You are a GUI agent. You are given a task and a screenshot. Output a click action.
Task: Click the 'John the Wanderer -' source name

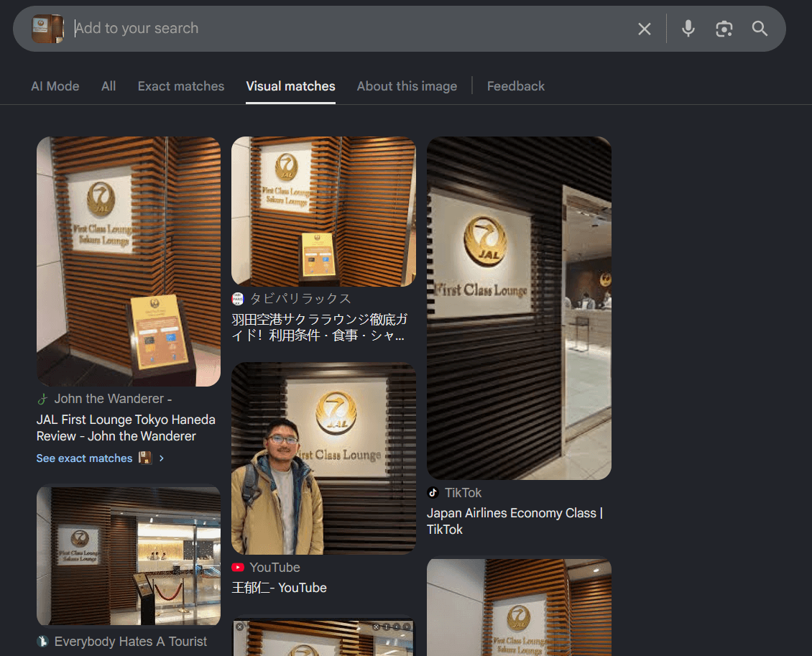[113, 399]
